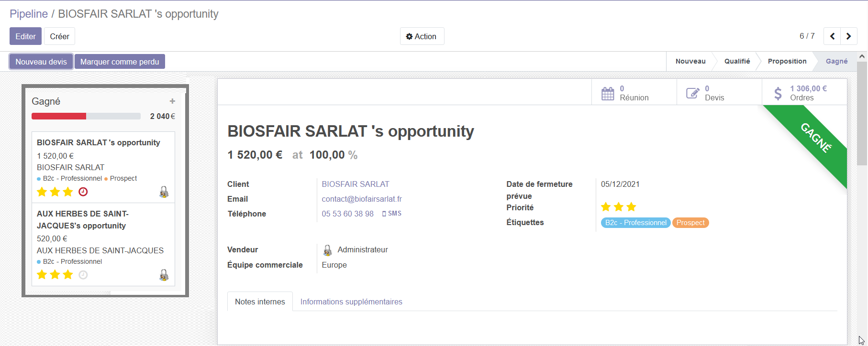The width and height of the screenshot is (868, 346).
Task: Click 6 / 7 pager counter
Action: coord(807,36)
